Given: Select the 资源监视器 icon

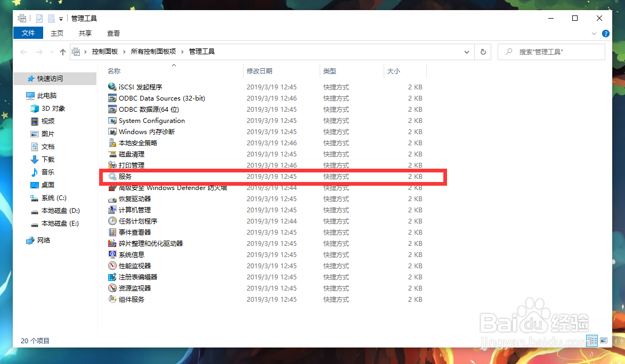Looking at the screenshot, I should tap(112, 288).
